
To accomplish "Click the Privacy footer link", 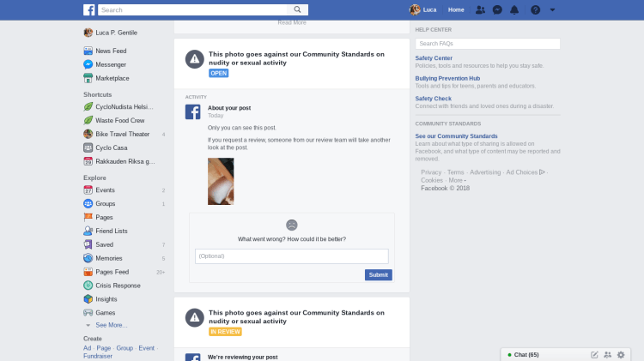I will [431, 172].
